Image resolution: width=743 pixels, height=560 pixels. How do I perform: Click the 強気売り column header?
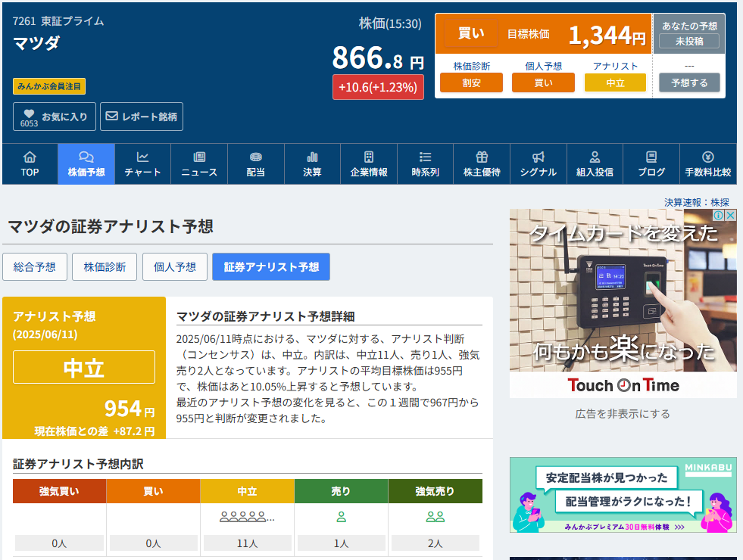(x=435, y=491)
